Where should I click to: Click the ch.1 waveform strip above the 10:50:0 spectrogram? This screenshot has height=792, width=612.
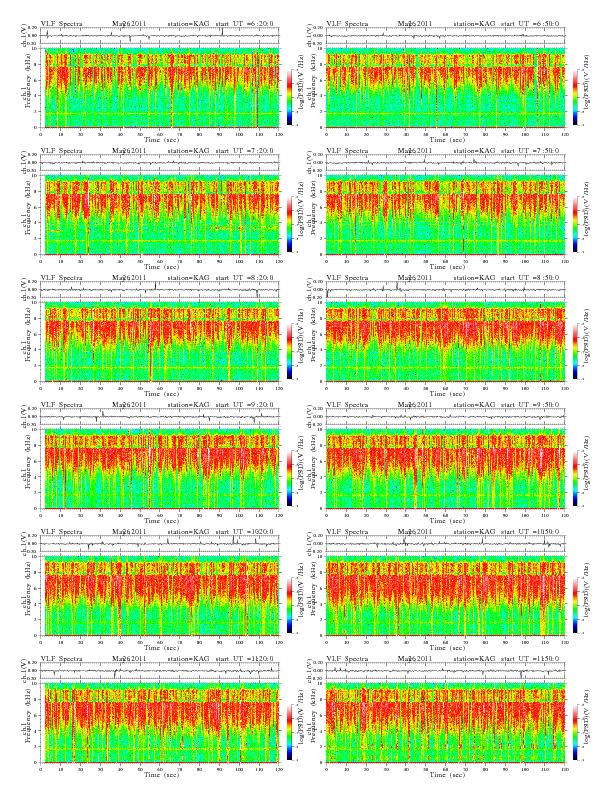446,544
